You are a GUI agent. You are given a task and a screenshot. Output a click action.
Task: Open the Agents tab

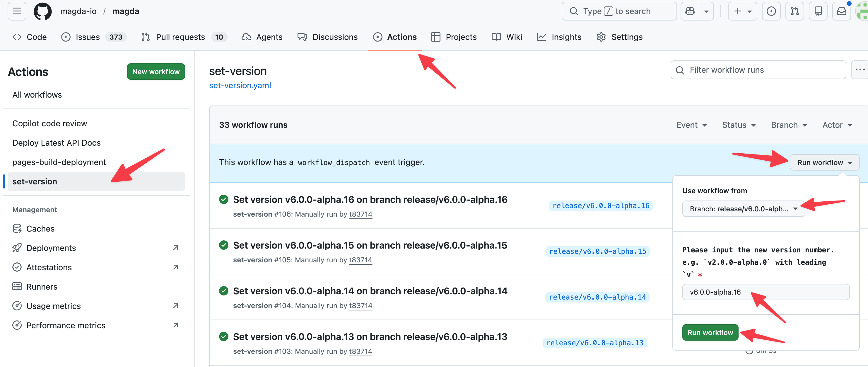[x=262, y=37]
